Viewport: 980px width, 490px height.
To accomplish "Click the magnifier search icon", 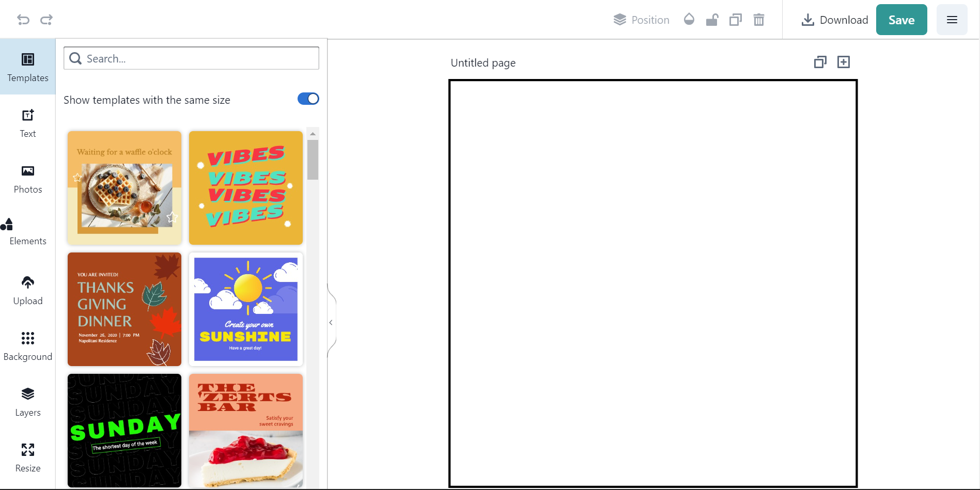I will (x=75, y=58).
